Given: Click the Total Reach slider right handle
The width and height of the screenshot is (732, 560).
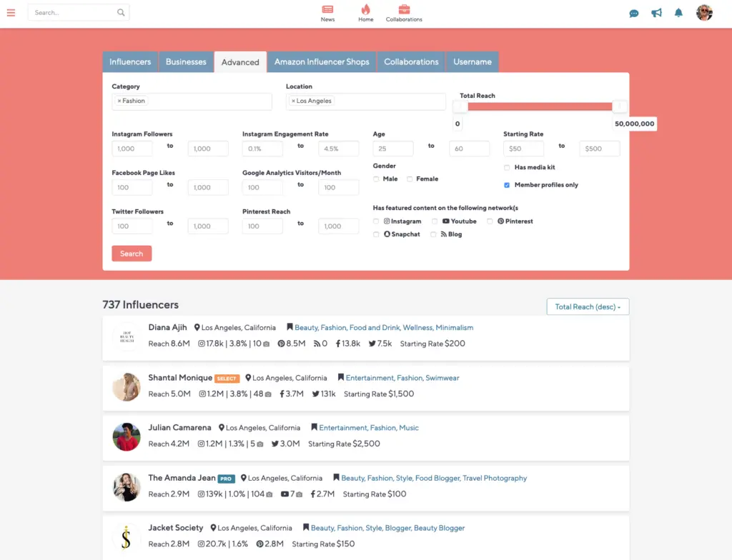Looking at the screenshot, I should [x=620, y=106].
